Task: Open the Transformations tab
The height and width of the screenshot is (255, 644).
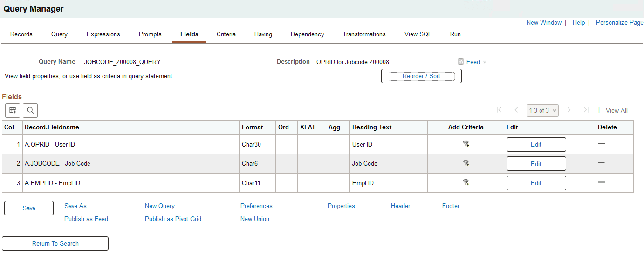Action: pyautogui.click(x=364, y=34)
